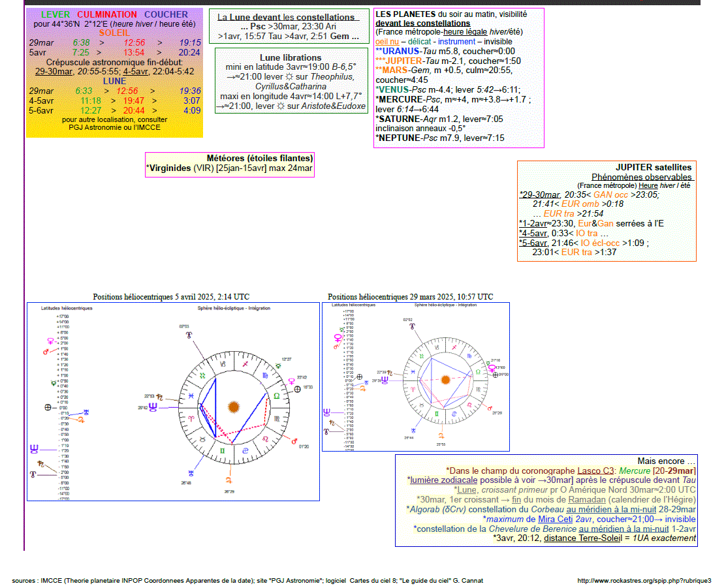Open the 'Mira Ceti' link
The image size is (726, 588).
(x=555, y=519)
